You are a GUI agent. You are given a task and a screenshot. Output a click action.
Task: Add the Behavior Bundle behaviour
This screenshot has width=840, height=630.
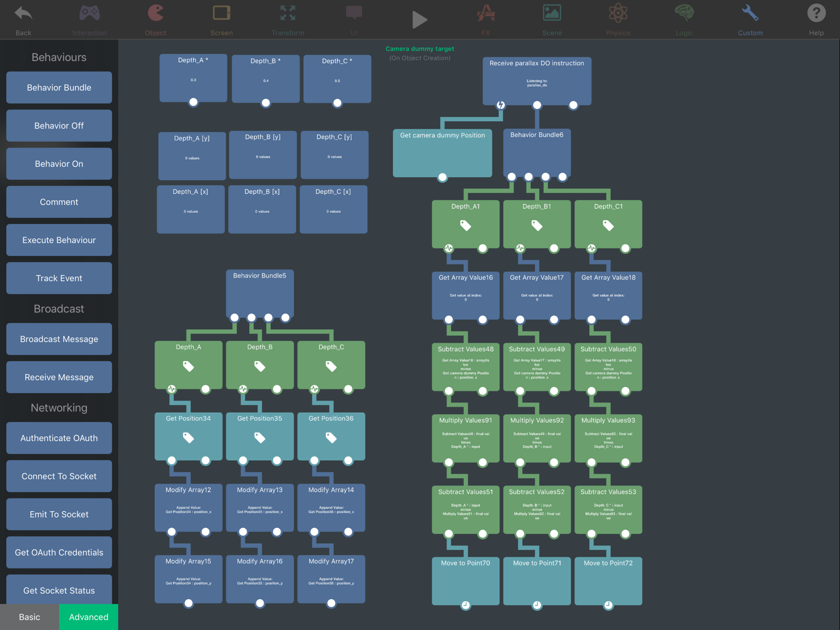59,87
